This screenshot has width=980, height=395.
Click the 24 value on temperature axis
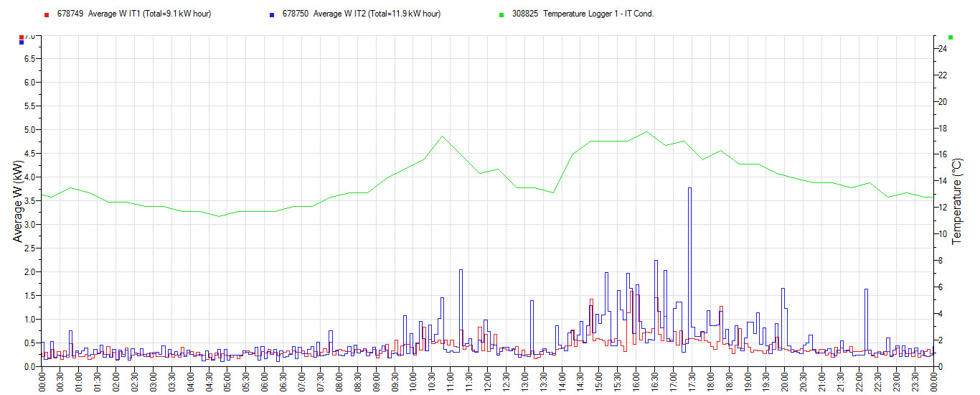[x=943, y=49]
